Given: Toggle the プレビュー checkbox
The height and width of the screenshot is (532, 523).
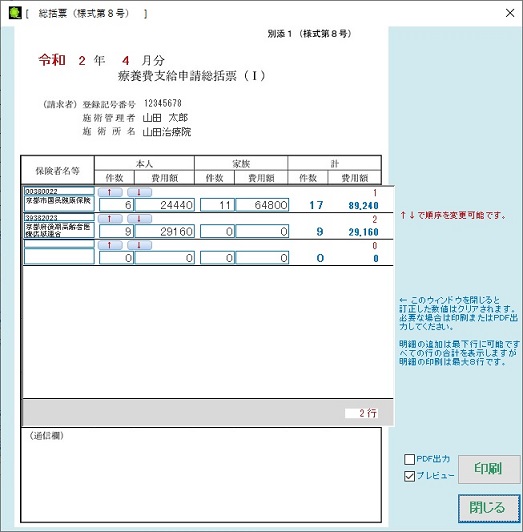Looking at the screenshot, I should point(409,476).
